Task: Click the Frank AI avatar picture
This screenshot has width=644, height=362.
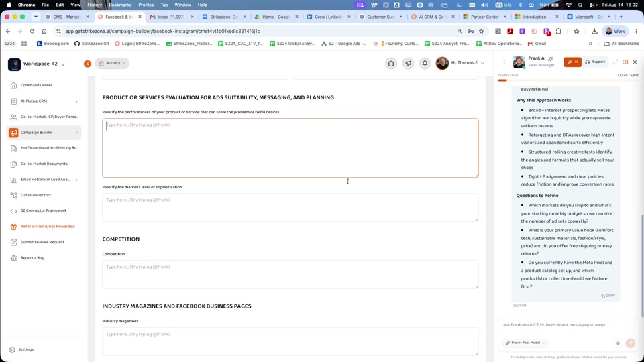Action: (x=519, y=62)
